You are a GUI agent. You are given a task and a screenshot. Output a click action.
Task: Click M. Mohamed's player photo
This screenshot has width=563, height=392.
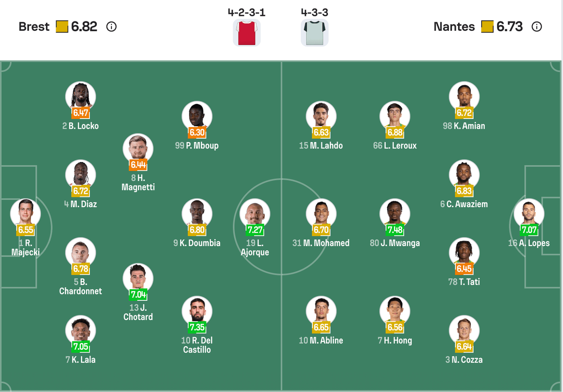(321, 214)
